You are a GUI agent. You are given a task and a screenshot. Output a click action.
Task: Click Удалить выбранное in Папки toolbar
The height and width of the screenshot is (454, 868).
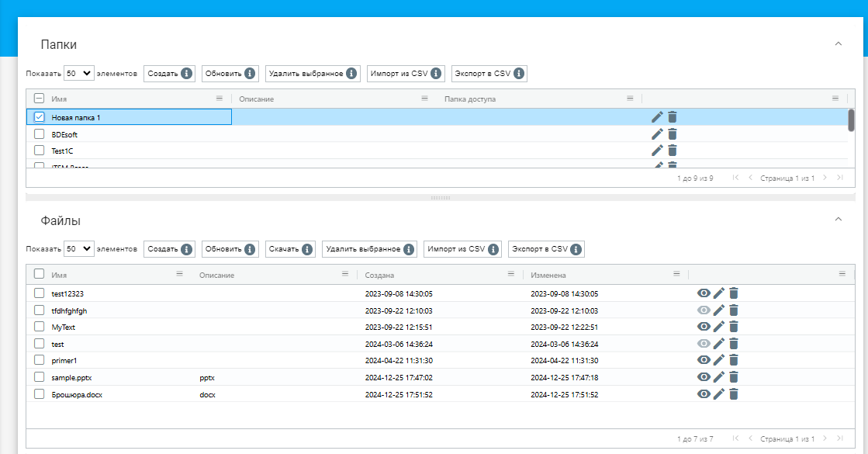[x=313, y=74]
